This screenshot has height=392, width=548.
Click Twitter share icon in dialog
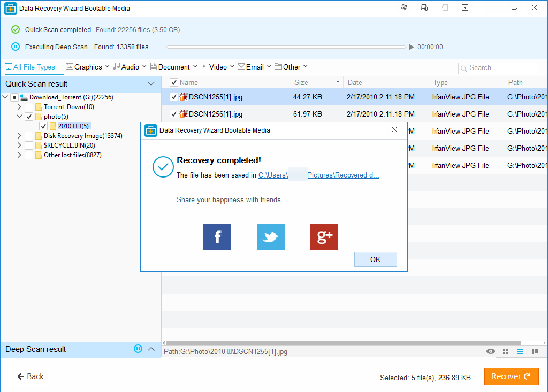[x=270, y=237]
